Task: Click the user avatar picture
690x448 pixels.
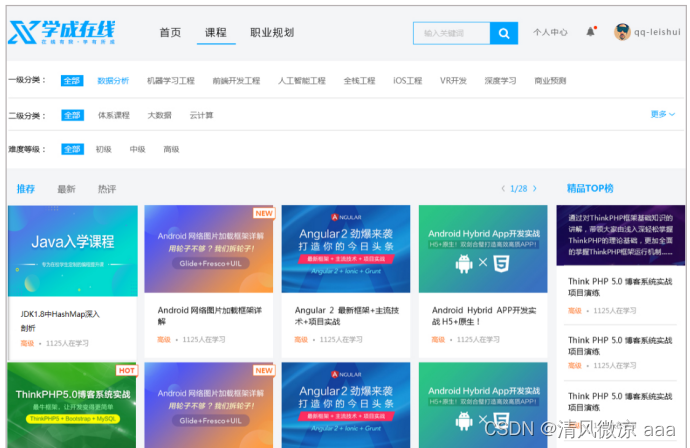Action: (622, 32)
